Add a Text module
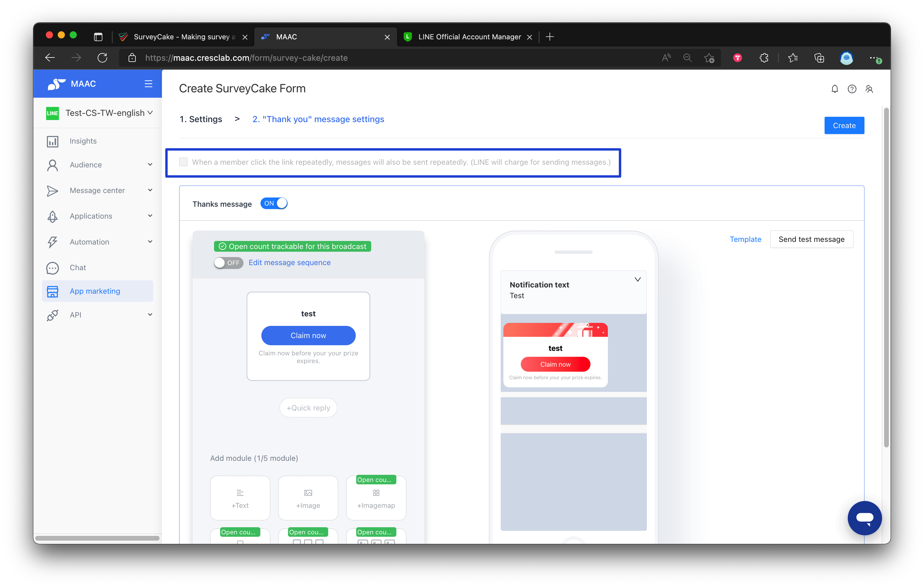Viewport: 924px width, 588px height. 240,498
